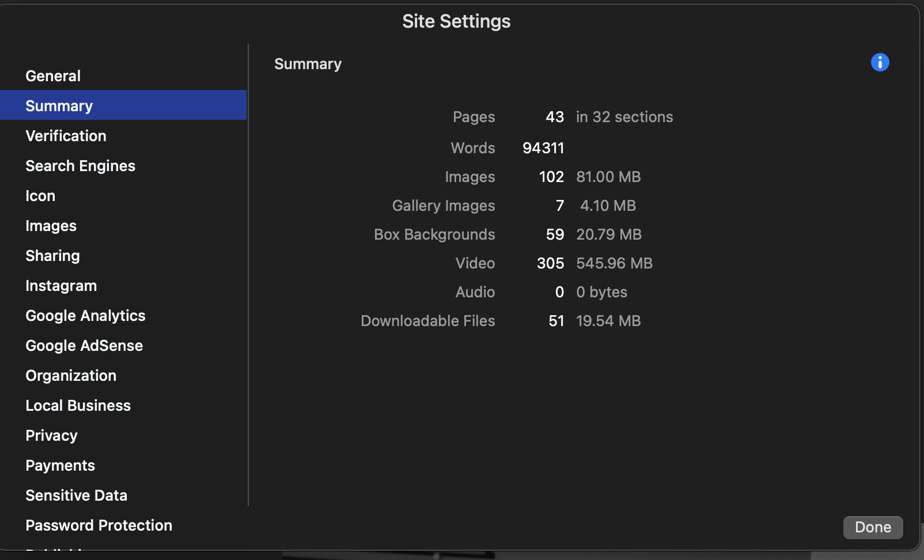Click the Video count value 305
Image resolution: width=924 pixels, height=560 pixels.
550,263
